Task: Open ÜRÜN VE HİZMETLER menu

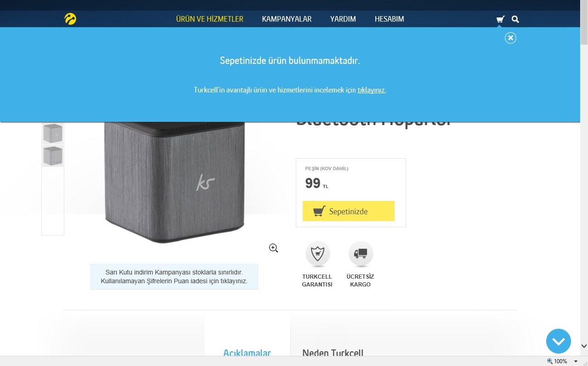Action: click(x=209, y=19)
